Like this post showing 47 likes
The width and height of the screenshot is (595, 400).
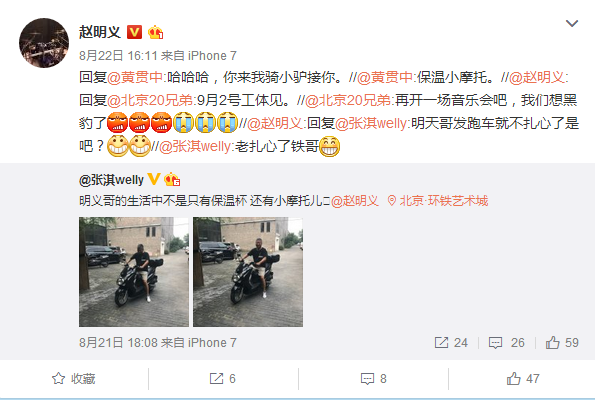523,378
